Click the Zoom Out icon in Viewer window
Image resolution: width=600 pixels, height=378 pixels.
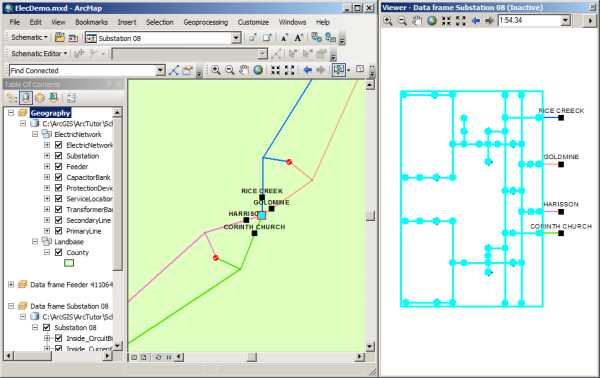tap(402, 21)
